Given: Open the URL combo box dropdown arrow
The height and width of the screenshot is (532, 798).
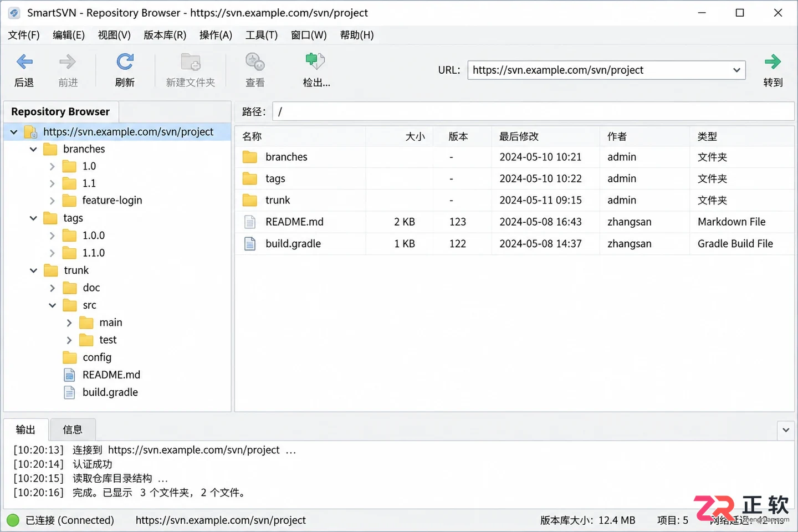Looking at the screenshot, I should pyautogui.click(x=736, y=70).
